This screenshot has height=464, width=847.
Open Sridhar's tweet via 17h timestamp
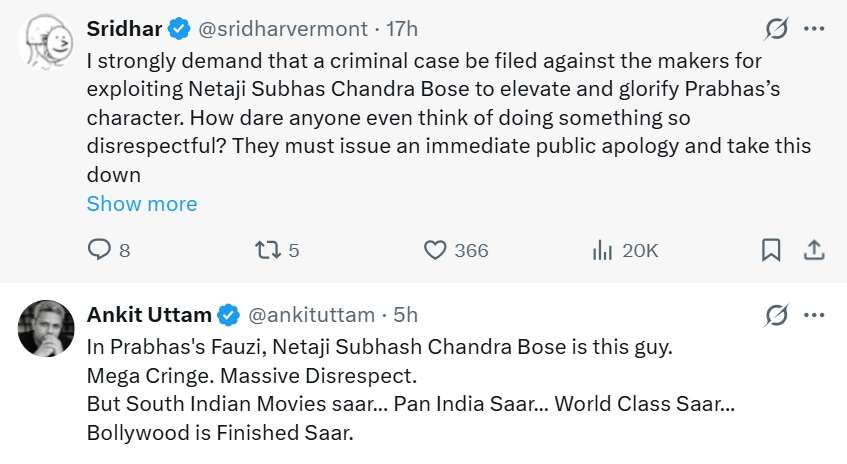click(x=402, y=29)
